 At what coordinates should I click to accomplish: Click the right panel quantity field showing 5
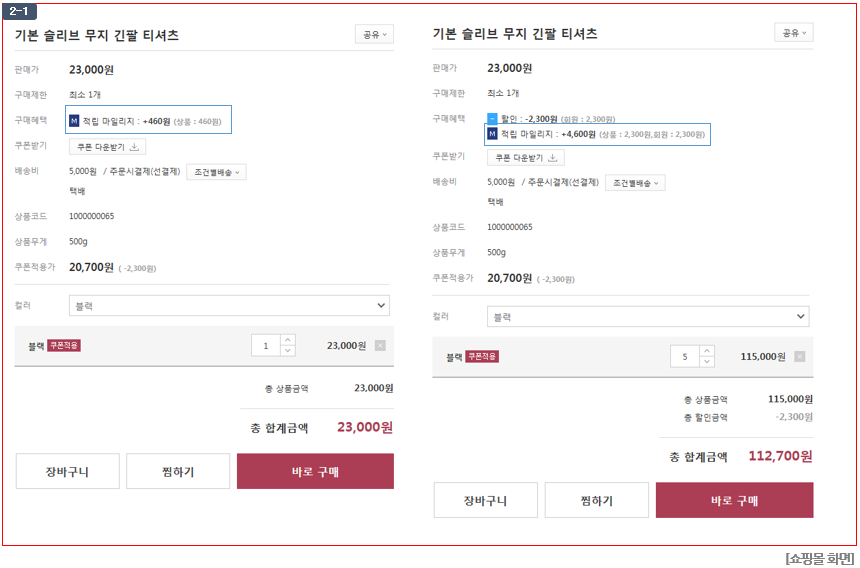[x=684, y=357]
